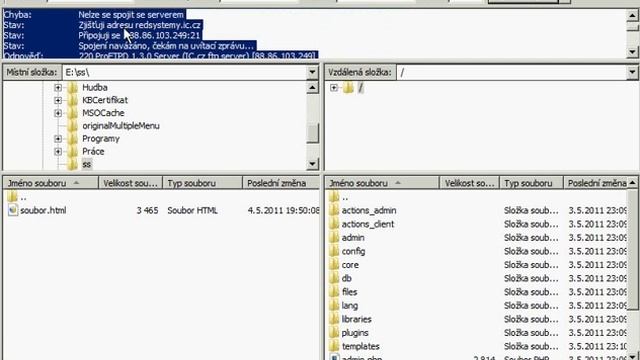
Task: Select the actions_client folder name
Action: (x=368, y=224)
